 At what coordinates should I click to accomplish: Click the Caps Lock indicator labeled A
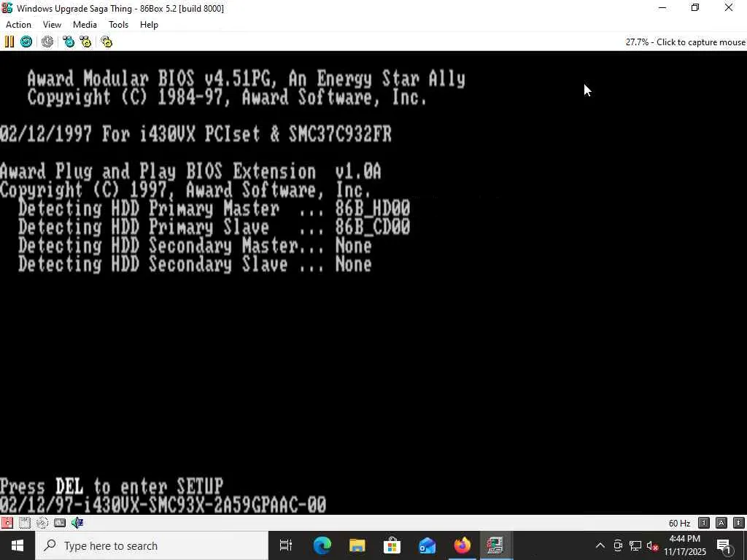[x=721, y=523]
